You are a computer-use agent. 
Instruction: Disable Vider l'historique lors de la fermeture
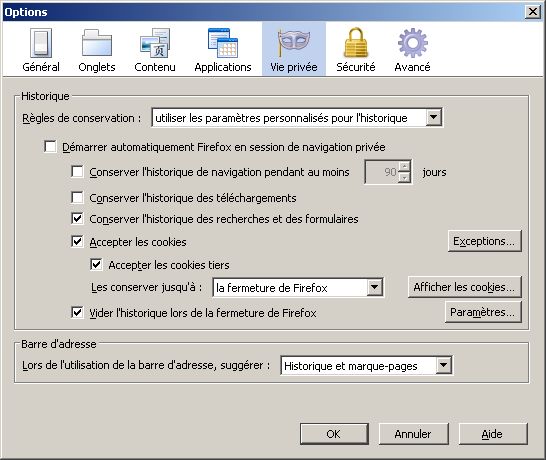(x=77, y=312)
